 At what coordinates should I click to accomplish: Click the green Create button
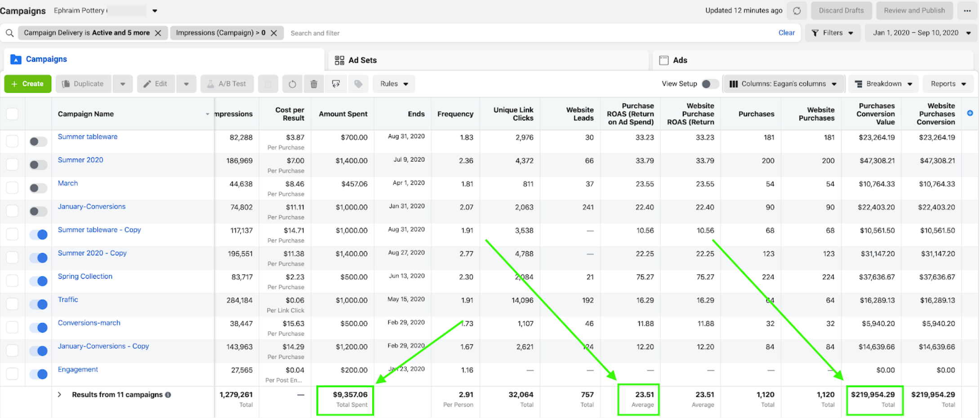pyautogui.click(x=28, y=84)
